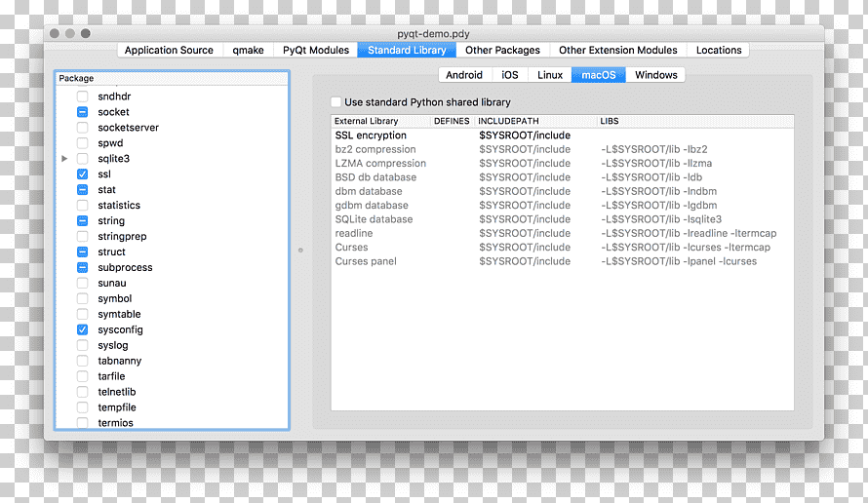
Task: Check the telnetlib package checkbox
Action: pos(83,391)
